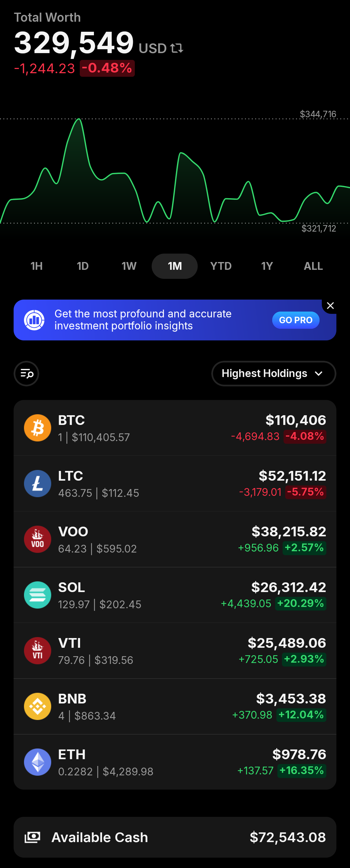Image resolution: width=350 pixels, height=868 pixels.
Task: Tap the Solana SOL coin icon
Action: tap(37, 595)
